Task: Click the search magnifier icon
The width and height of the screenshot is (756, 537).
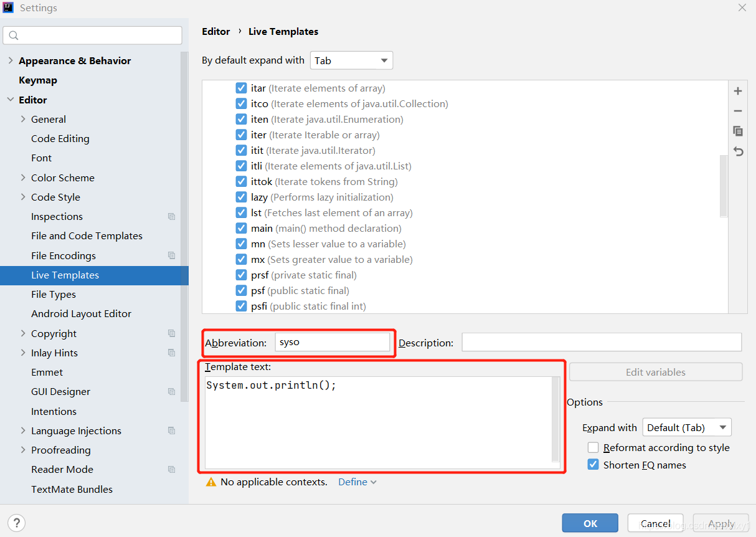Action: (x=14, y=36)
